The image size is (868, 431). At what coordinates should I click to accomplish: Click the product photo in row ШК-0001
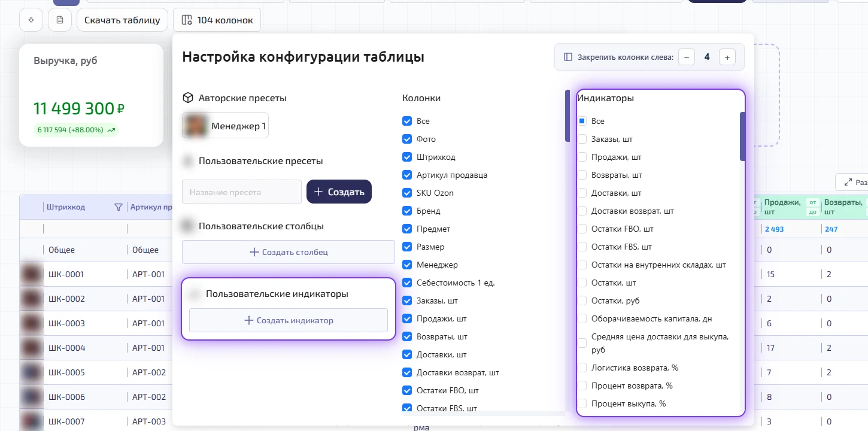click(x=32, y=274)
